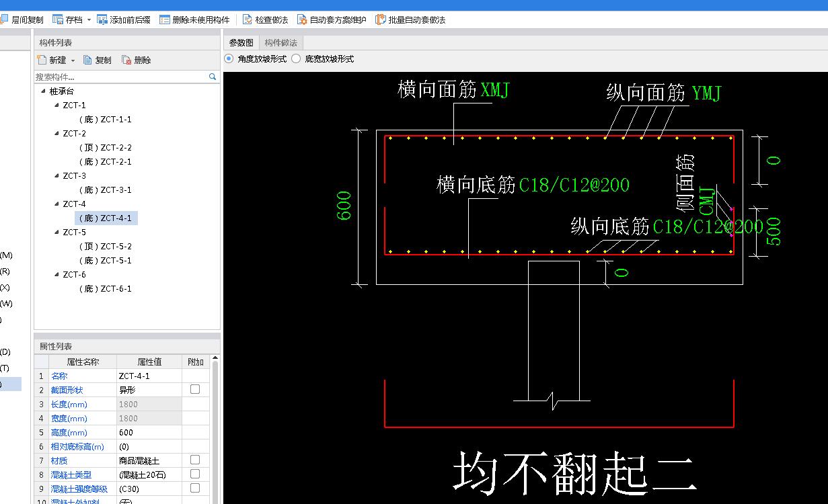828x504 pixels.
Task: Collapse the 桩承台 root node
Action: pos(44,91)
